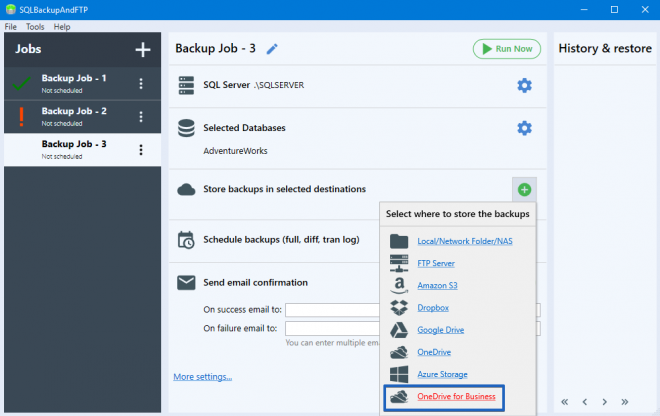Screen dimensions: 660x416
Task: Click the AdventureWorks database name
Action: click(x=235, y=151)
